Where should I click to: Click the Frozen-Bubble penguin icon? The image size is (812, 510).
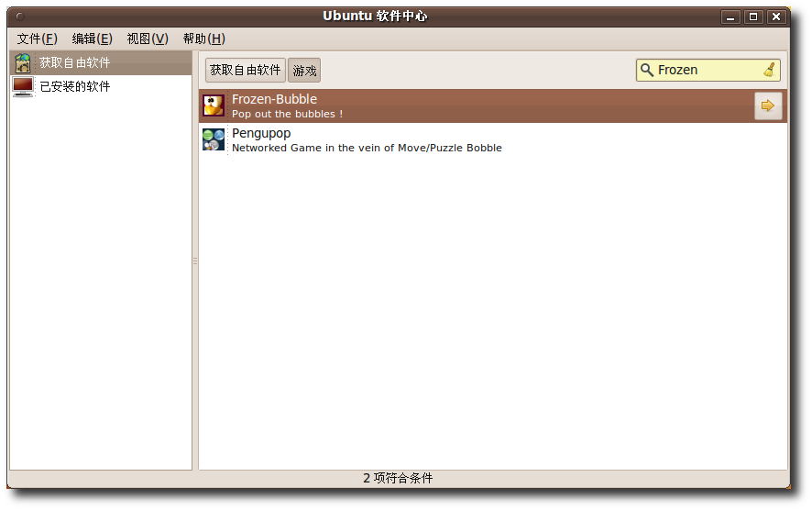(x=214, y=105)
